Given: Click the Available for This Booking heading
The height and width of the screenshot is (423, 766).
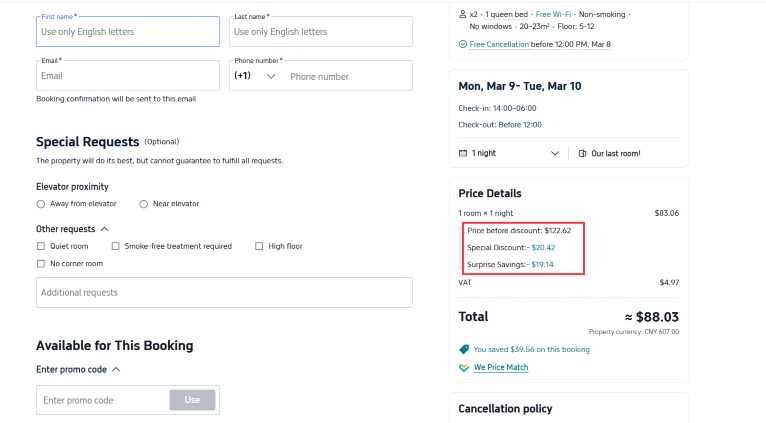Looking at the screenshot, I should coord(114,346).
